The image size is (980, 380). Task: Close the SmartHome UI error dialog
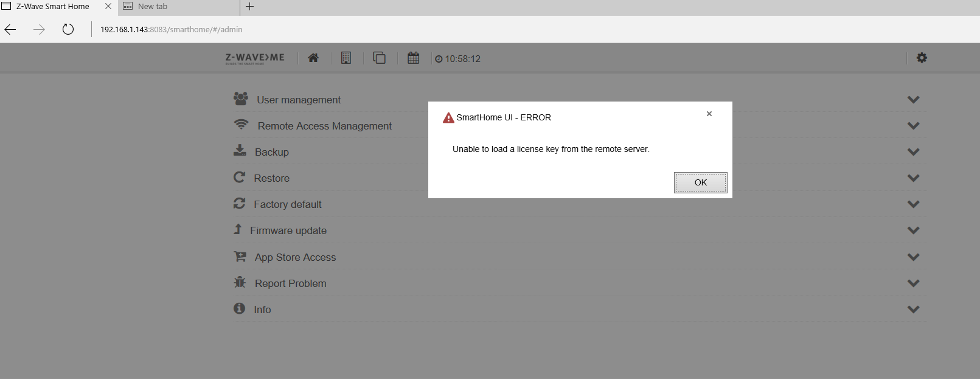709,114
